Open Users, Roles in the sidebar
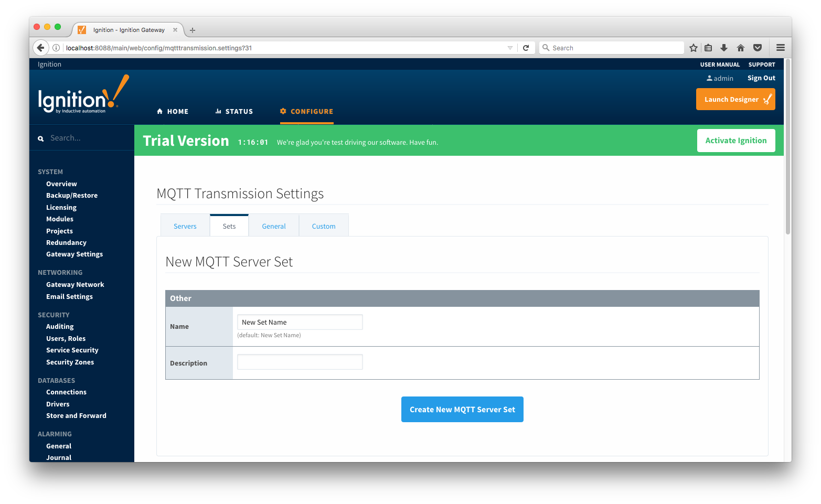 66,338
